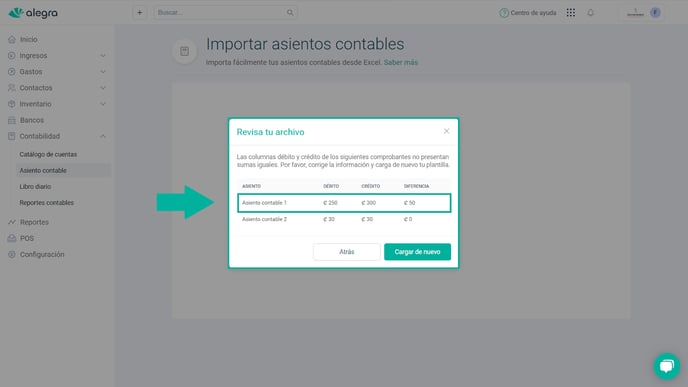Open the plus quick-create button
The image size is (688, 387).
(140, 13)
